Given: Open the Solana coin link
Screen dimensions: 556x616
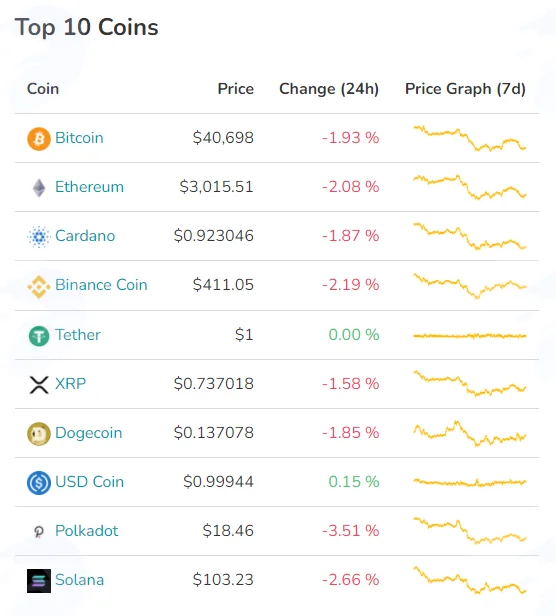Looking at the screenshot, I should coord(80,580).
